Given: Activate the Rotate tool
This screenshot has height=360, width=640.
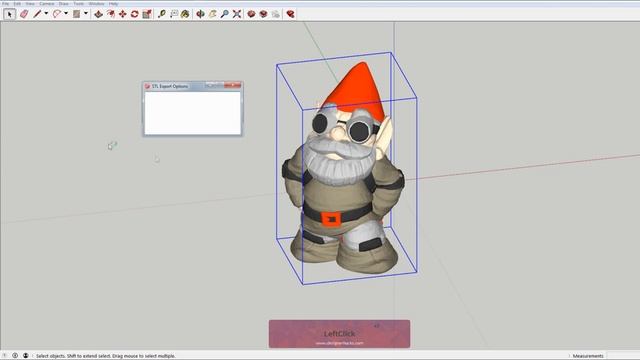Looking at the screenshot, I should [x=134, y=14].
